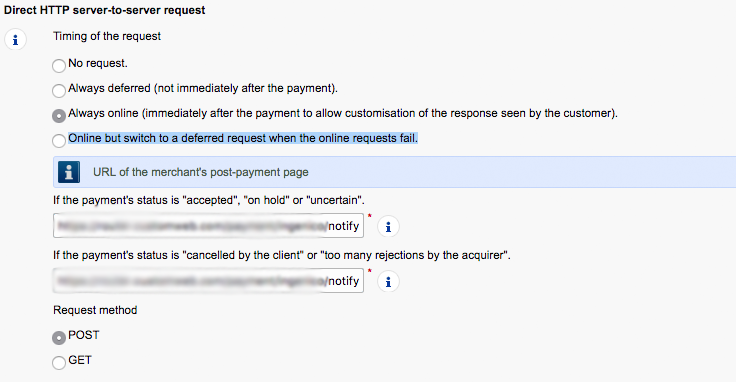This screenshot has height=382, width=736.
Task: Click the Timing of the request section label
Action: pyautogui.click(x=107, y=37)
